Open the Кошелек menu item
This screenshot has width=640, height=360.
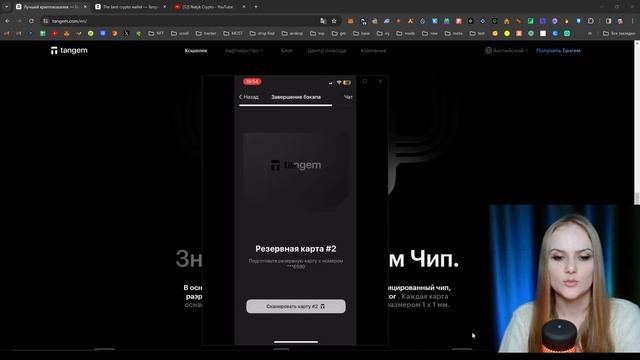click(x=196, y=51)
